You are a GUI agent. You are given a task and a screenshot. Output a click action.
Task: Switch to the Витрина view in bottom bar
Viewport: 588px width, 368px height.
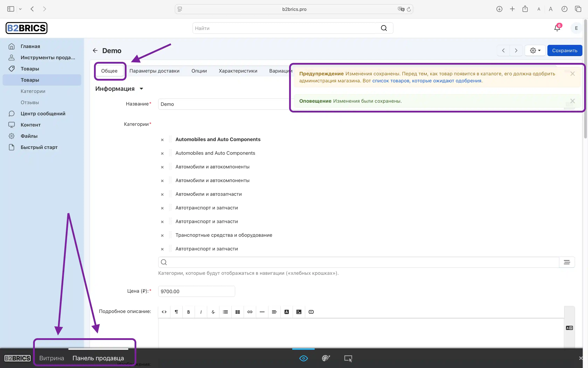(51, 358)
